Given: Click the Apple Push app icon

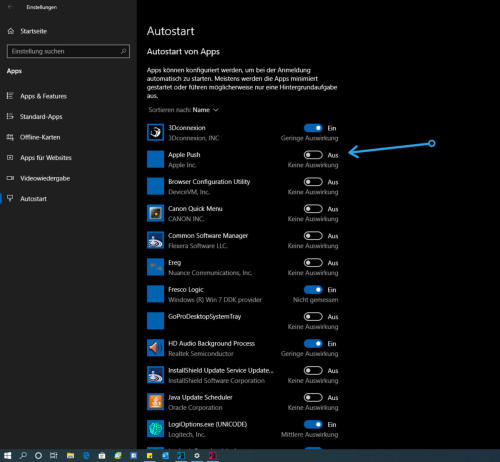Looking at the screenshot, I should (x=155, y=159).
